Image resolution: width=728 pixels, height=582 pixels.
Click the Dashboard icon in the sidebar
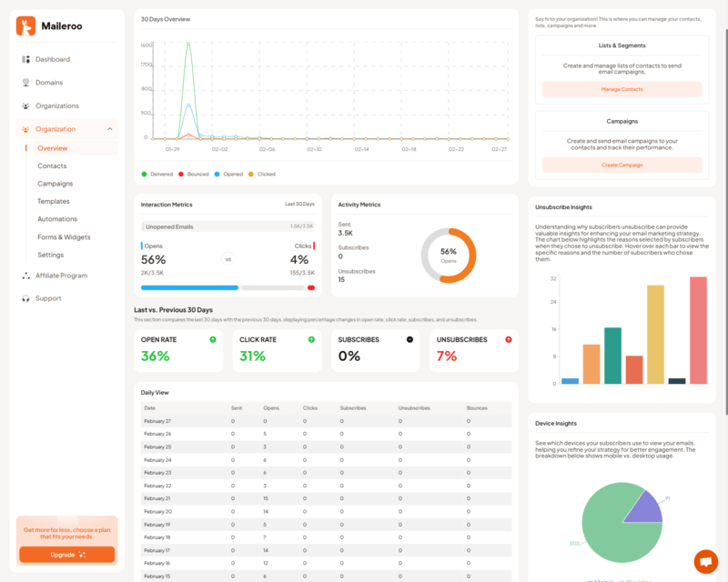[x=25, y=60]
